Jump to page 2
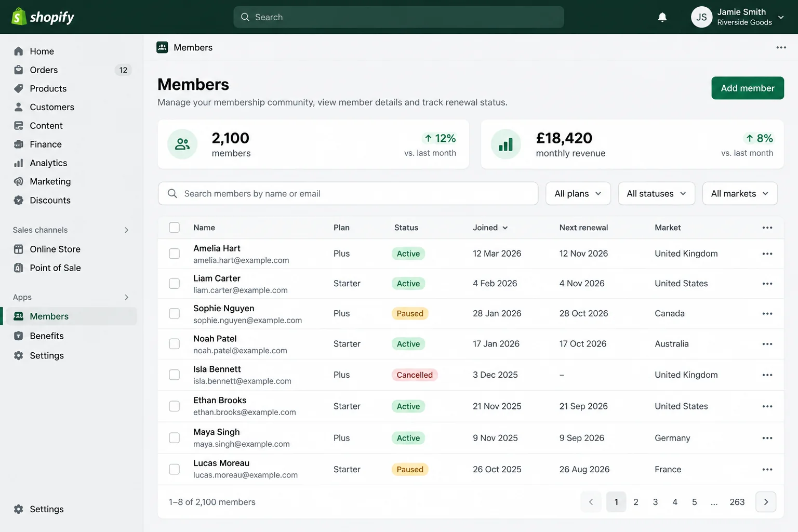 pos(636,502)
